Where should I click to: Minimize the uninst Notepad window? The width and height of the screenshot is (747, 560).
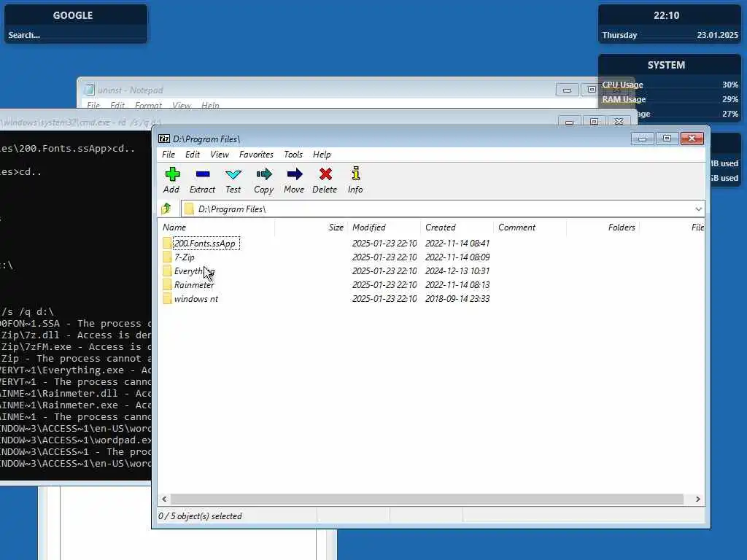coord(567,90)
